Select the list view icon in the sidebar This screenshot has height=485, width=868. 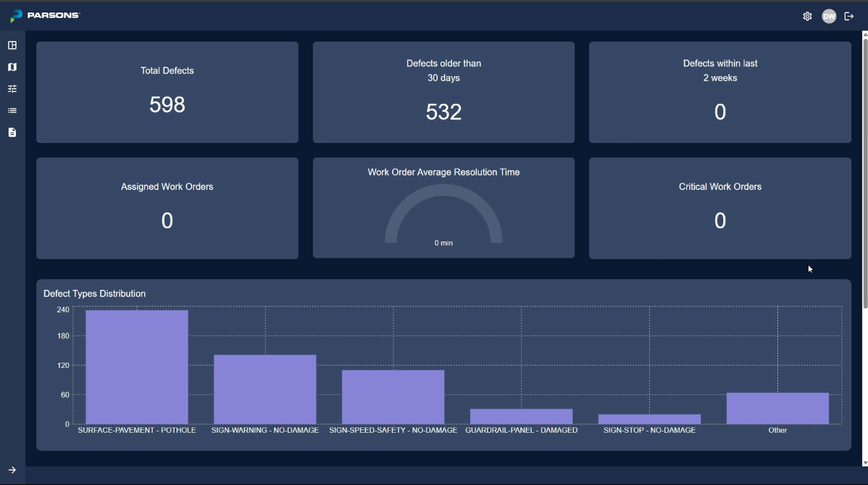(12, 110)
